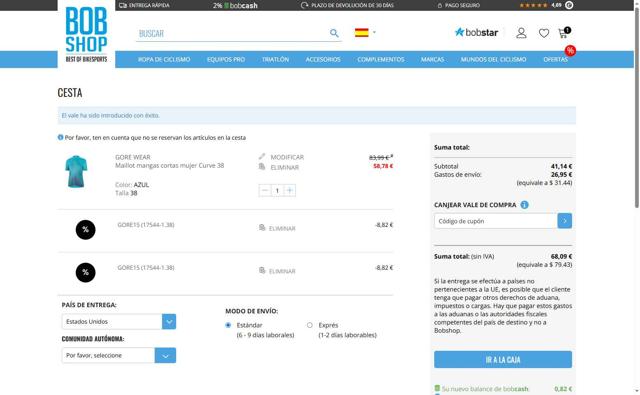The width and height of the screenshot is (640, 395).
Task: Click the shipping cost 26,95 €
Action: tap(561, 175)
